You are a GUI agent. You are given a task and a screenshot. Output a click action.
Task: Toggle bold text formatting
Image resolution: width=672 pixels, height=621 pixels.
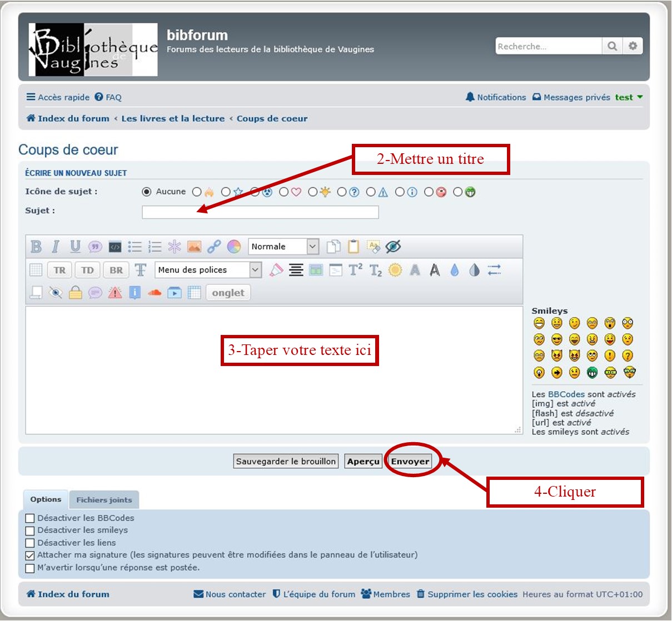36,247
